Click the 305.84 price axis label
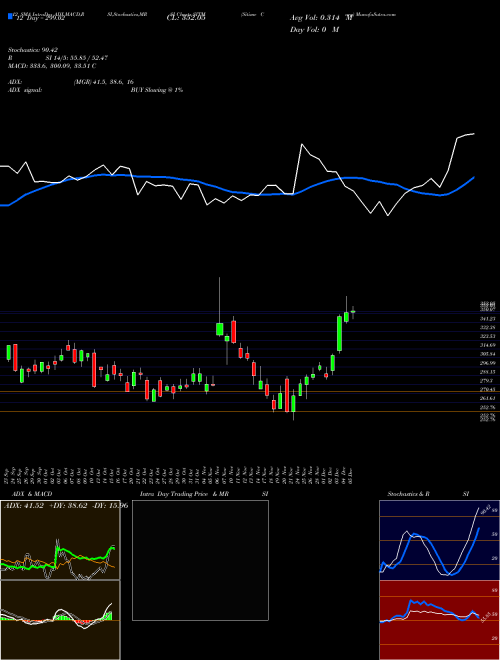This screenshot has height=660, width=500. click(487, 354)
